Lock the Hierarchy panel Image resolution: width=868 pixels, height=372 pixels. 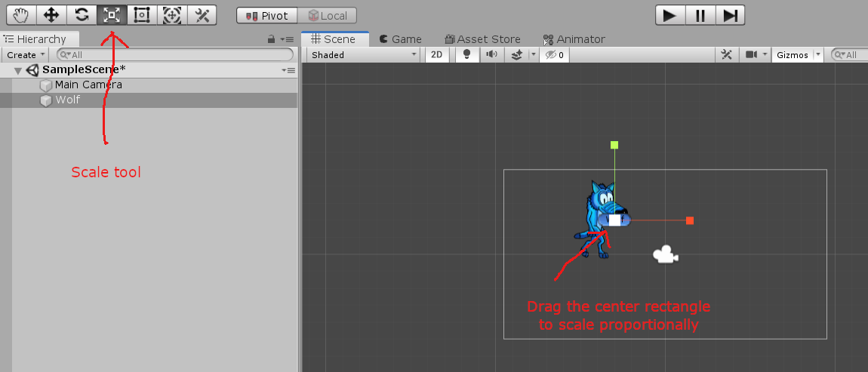(x=271, y=39)
